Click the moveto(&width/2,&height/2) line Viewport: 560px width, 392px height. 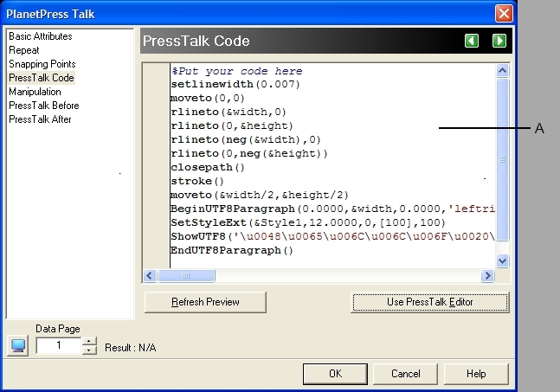point(260,196)
